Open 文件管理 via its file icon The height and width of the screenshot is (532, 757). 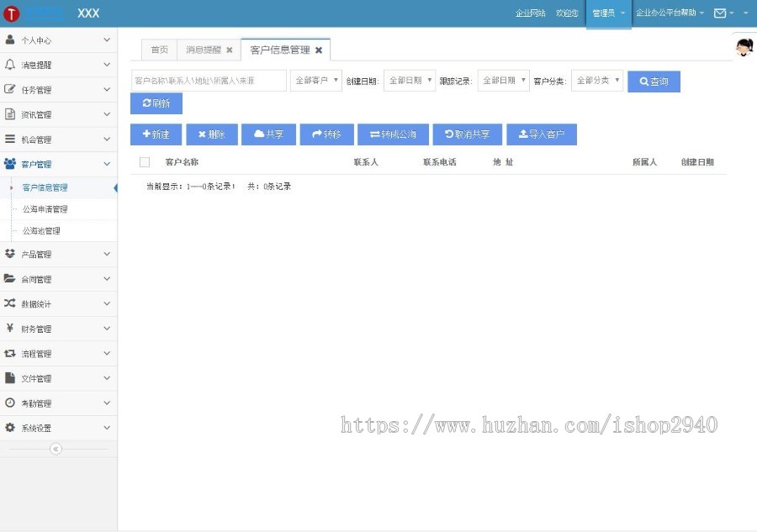pyautogui.click(x=8, y=378)
